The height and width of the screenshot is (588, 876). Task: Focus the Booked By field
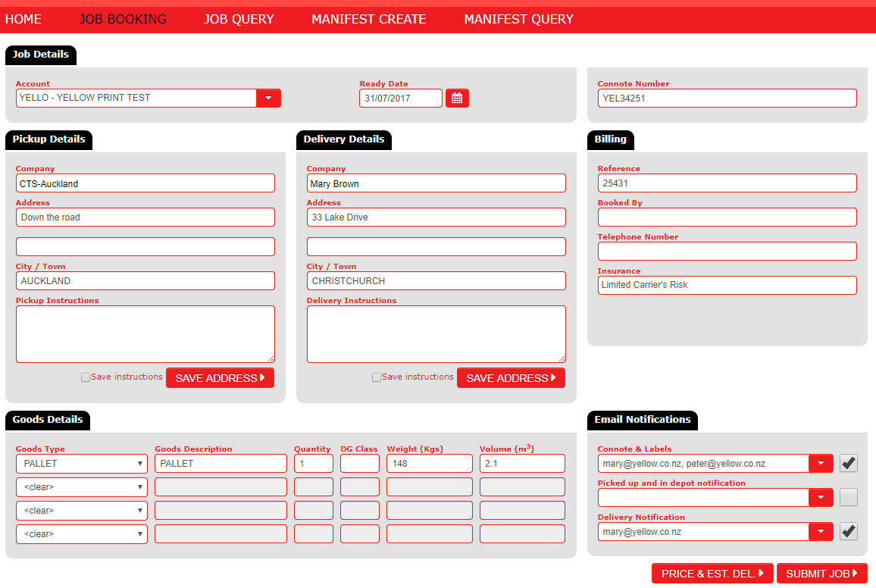[727, 217]
